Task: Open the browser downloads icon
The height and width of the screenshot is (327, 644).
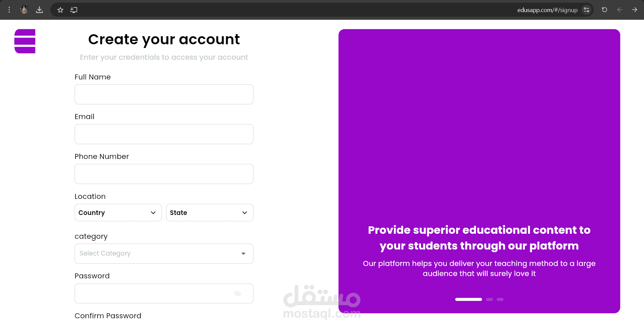Action: pyautogui.click(x=39, y=10)
